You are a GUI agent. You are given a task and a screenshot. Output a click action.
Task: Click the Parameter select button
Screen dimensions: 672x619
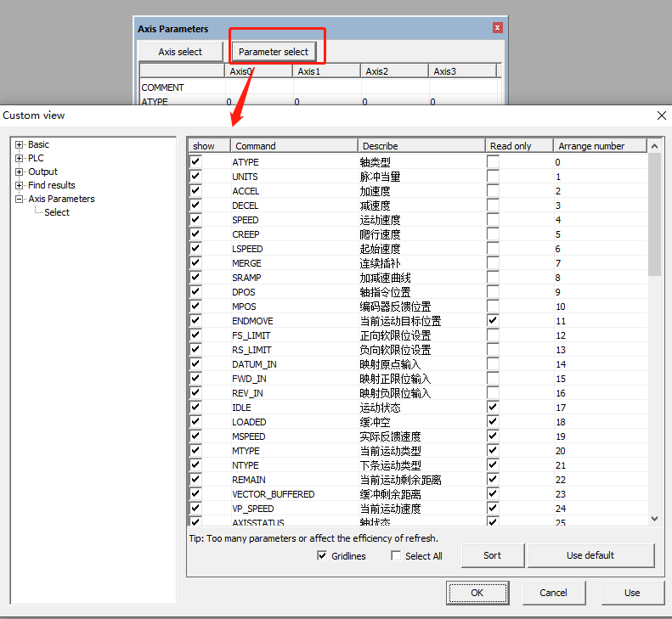click(273, 52)
